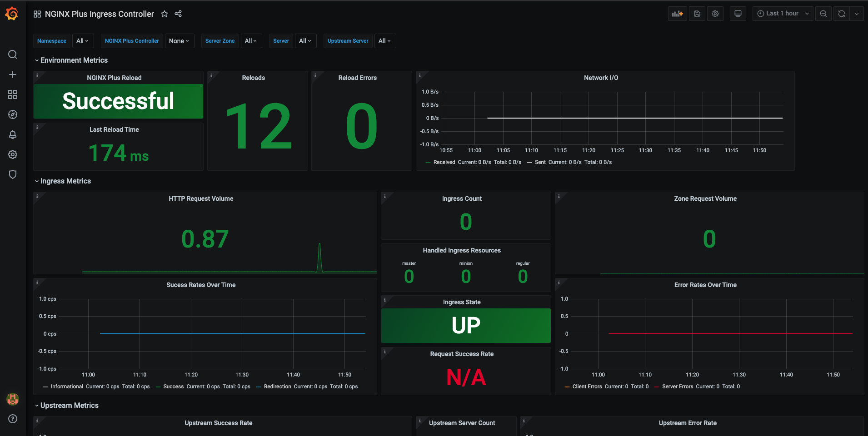The height and width of the screenshot is (436, 868).
Task: Open Upstream Server Count panel title
Action: click(x=462, y=423)
